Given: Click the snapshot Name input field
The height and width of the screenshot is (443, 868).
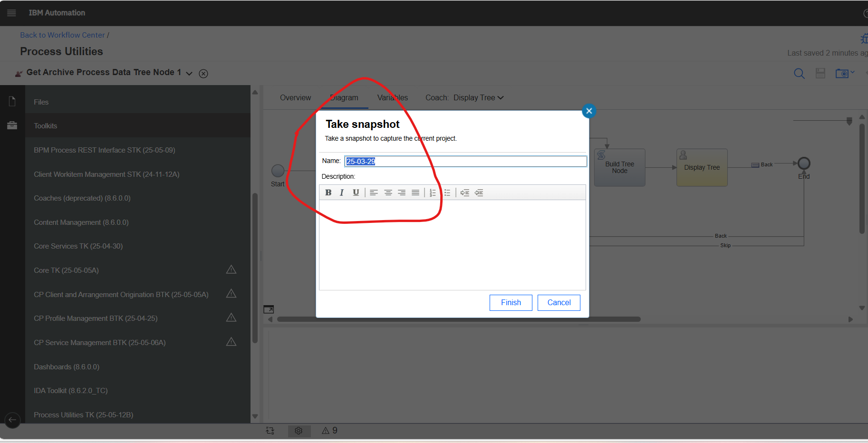Looking at the screenshot, I should coord(466,162).
